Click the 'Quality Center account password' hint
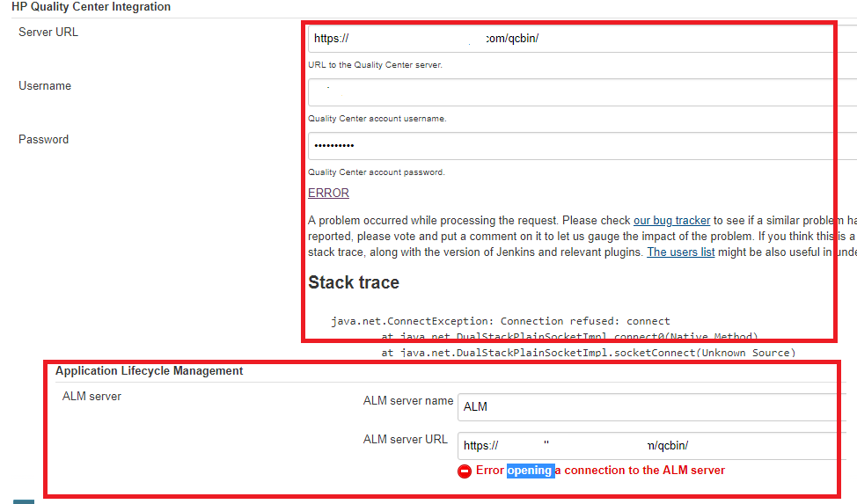857x504 pixels. [x=376, y=172]
